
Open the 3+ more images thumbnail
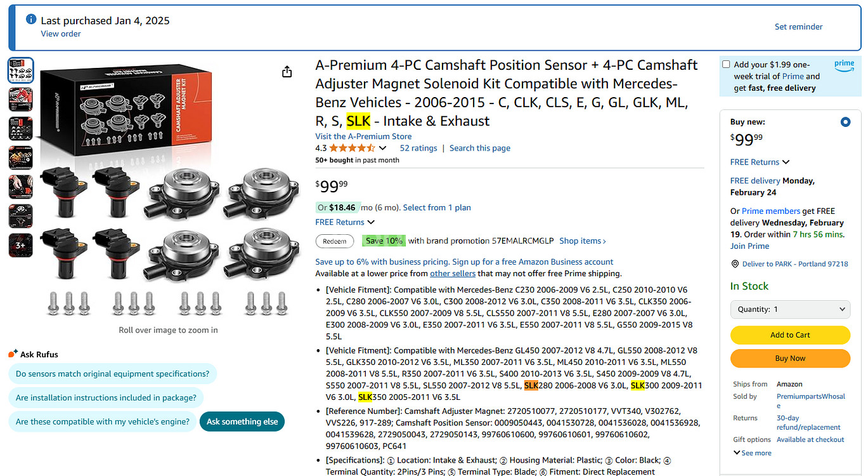(21, 245)
